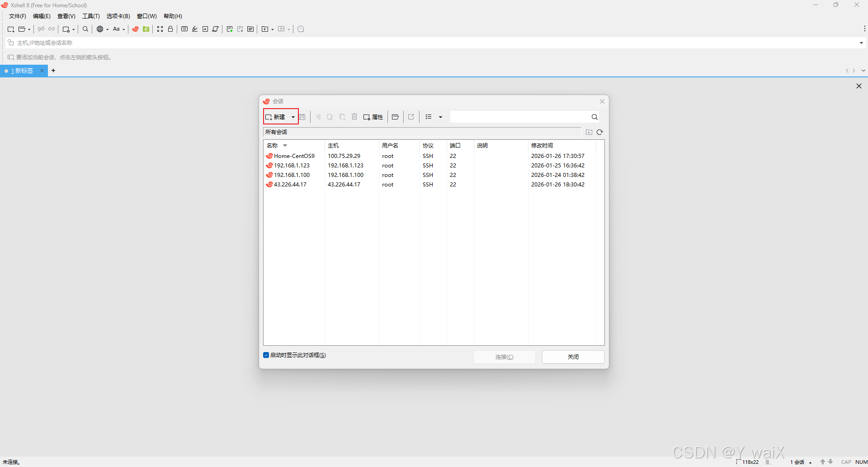868x467 pixels.
Task: Expand the new folder dropdown arrow in main toolbar
Action: pos(273,29)
